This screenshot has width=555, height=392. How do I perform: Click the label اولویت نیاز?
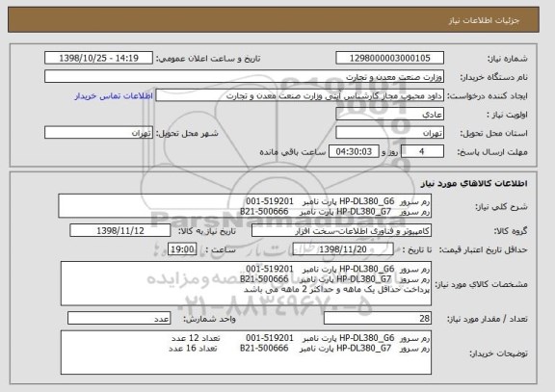click(507, 115)
